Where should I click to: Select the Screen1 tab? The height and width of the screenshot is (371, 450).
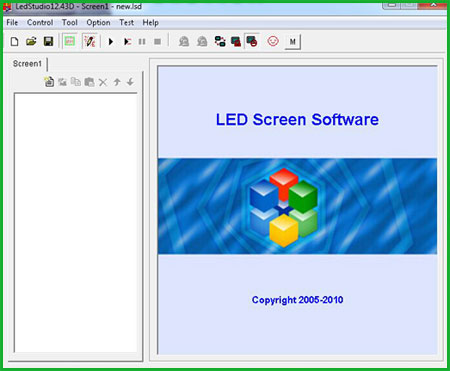point(27,64)
